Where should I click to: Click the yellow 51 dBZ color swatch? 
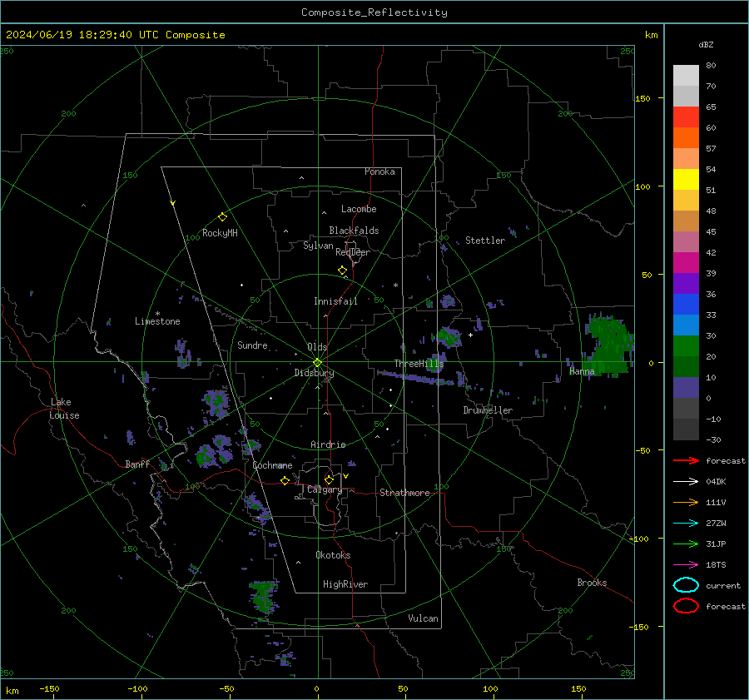click(x=686, y=180)
